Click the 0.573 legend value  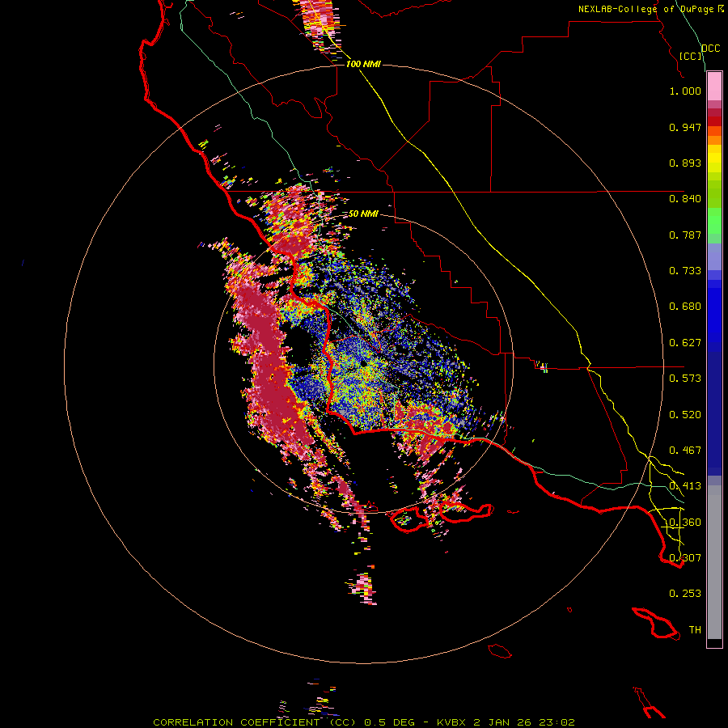click(x=685, y=379)
